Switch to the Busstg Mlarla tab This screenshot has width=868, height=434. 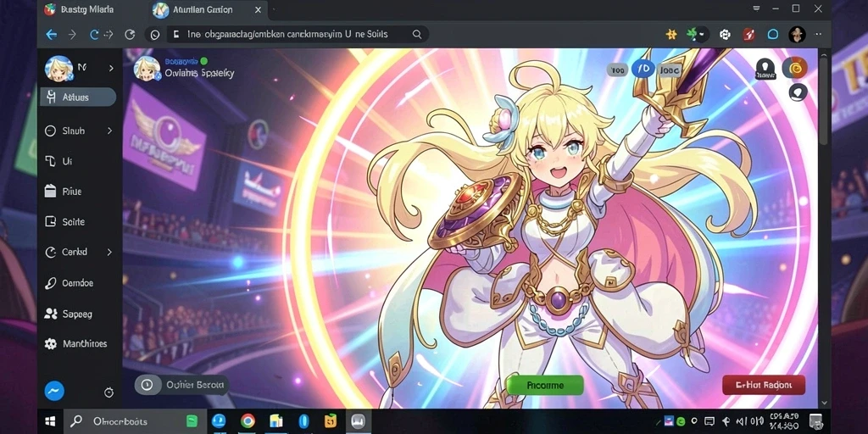(77, 9)
